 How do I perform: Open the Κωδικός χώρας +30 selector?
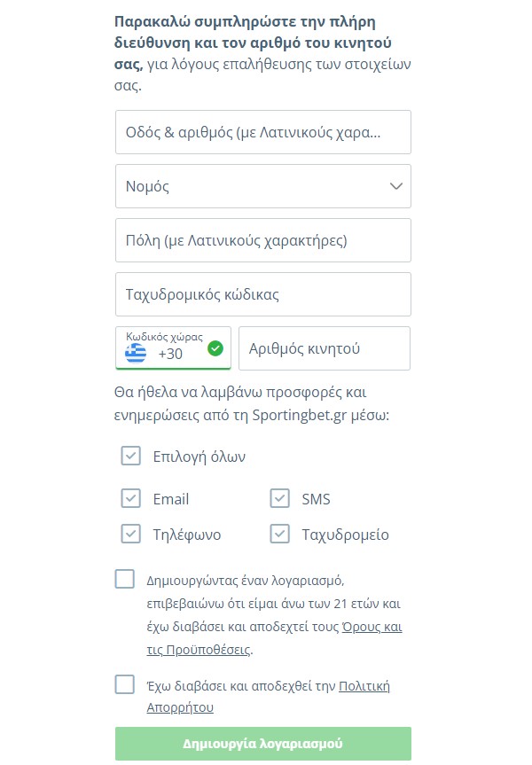[x=173, y=348]
